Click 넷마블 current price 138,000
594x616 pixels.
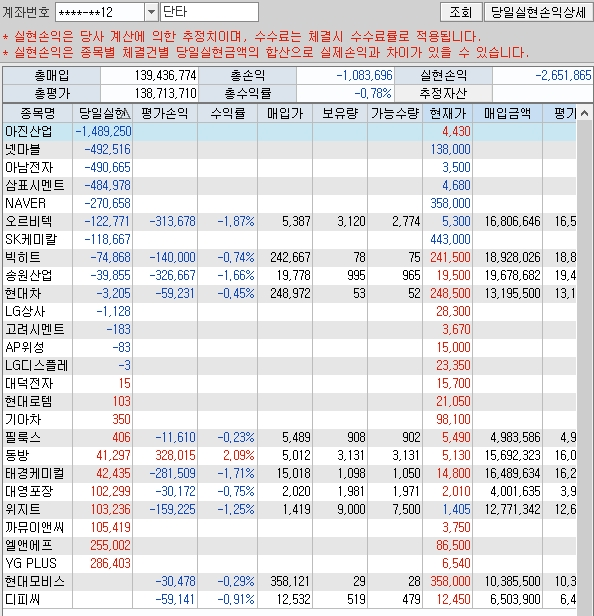[450, 150]
